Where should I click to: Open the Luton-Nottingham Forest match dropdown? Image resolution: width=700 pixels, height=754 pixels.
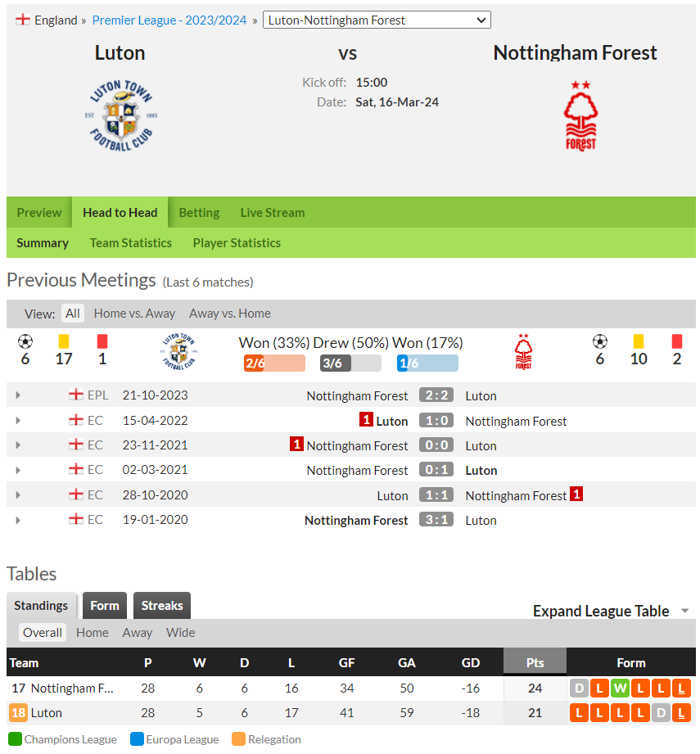[x=377, y=20]
